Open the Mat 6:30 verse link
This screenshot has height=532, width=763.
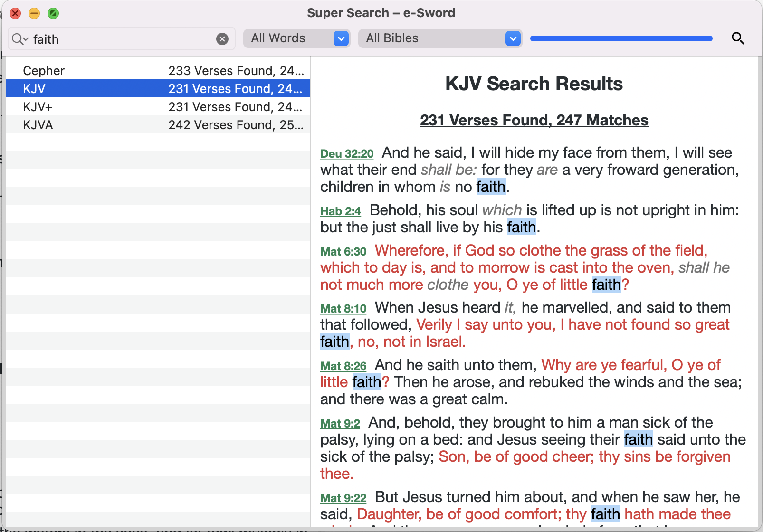pos(343,251)
